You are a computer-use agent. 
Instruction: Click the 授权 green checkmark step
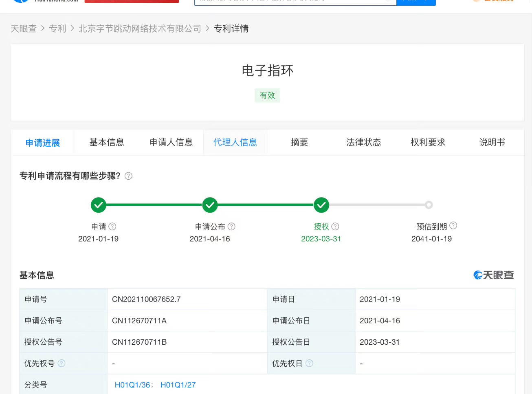pos(321,205)
